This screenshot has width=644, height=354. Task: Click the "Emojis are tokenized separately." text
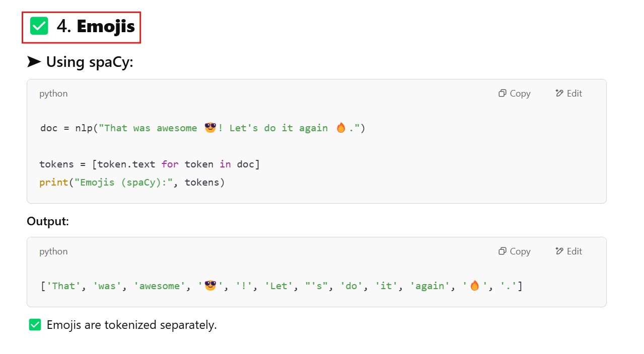coord(131,325)
